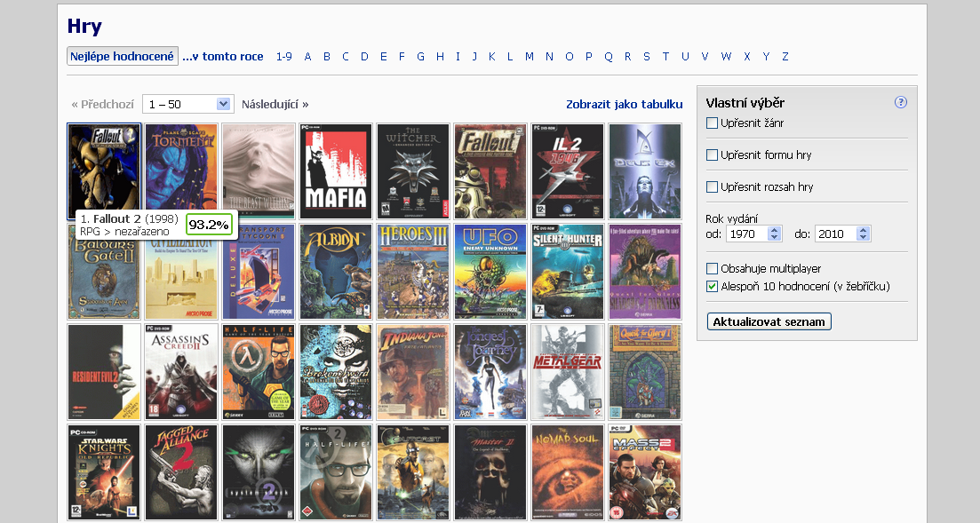Select the Mafia game cover

point(336,171)
